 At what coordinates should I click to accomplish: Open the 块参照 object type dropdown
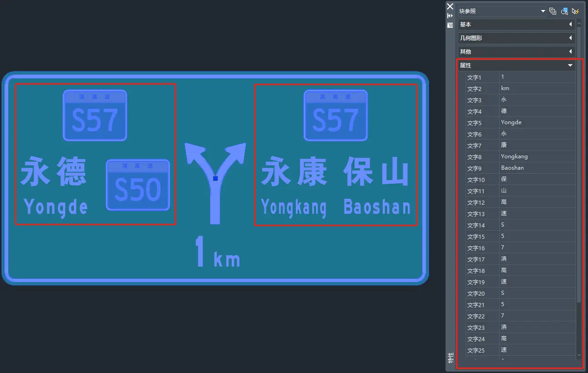pos(502,11)
